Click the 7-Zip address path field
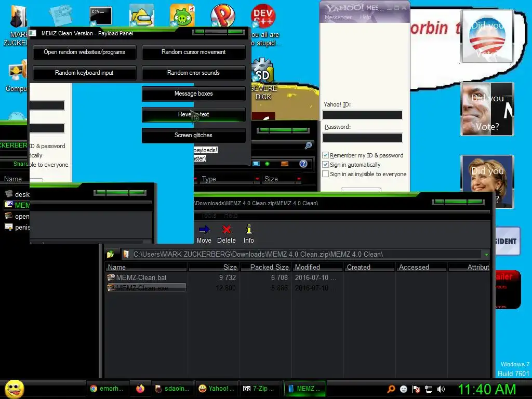 pyautogui.click(x=302, y=255)
